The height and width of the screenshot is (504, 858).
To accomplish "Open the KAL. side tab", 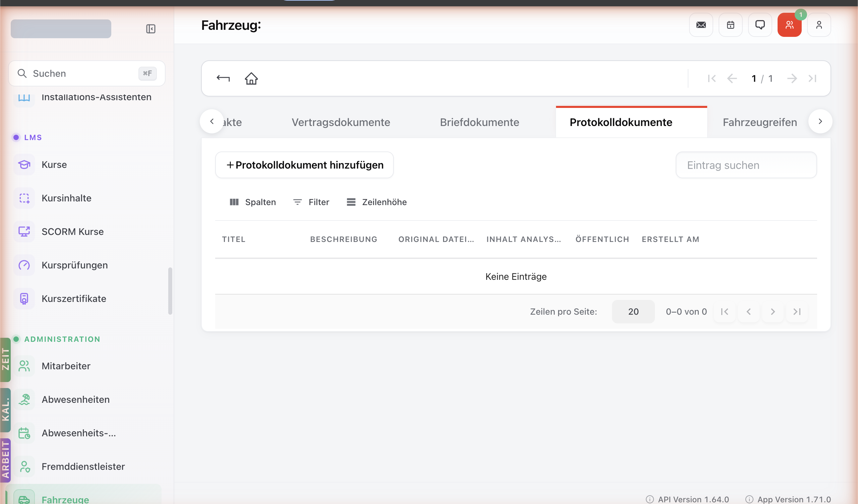I will pos(5,410).
